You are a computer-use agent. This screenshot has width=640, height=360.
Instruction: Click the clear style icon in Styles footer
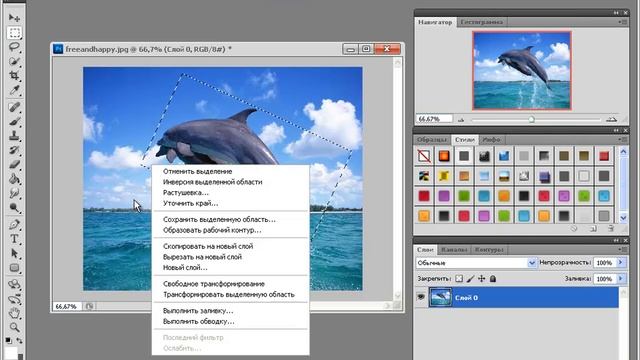[574, 229]
